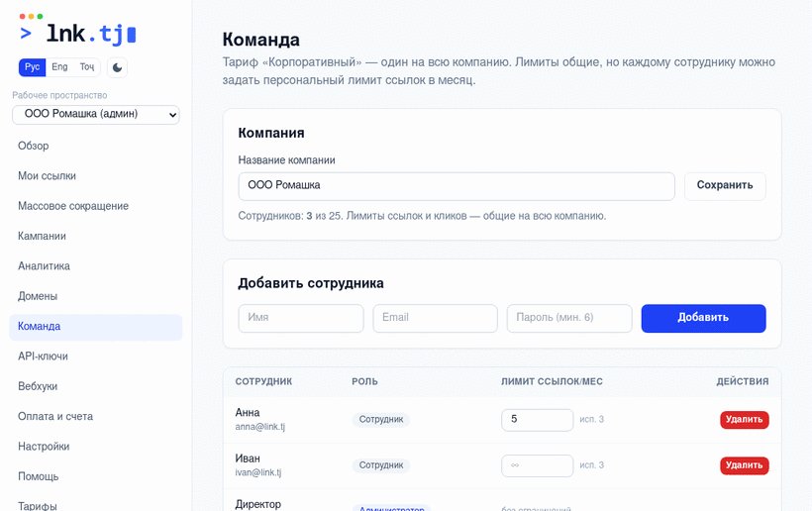Open Оплата и счета
812x511 pixels.
tap(96, 416)
